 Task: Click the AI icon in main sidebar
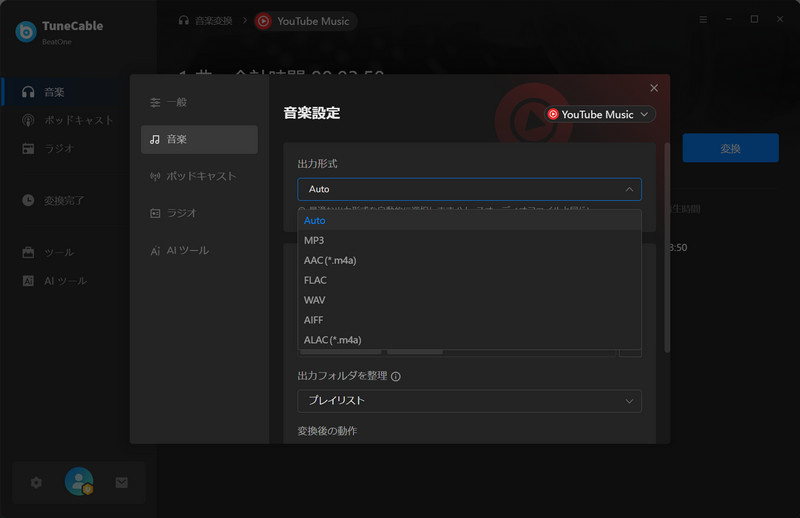pyautogui.click(x=28, y=281)
